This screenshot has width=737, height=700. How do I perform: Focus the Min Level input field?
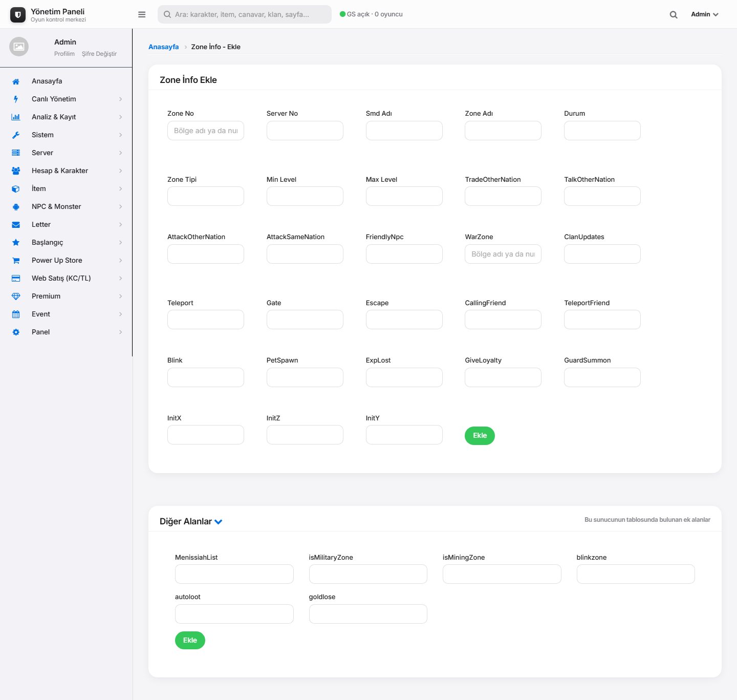[305, 196]
